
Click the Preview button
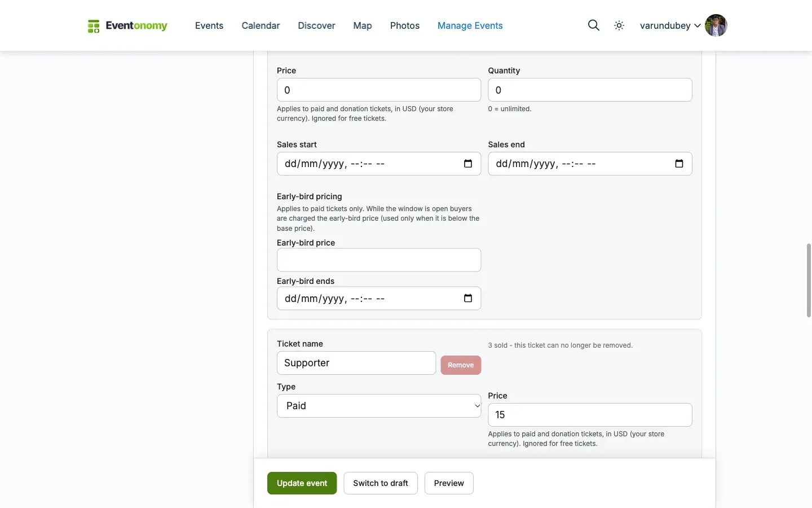[449, 483]
